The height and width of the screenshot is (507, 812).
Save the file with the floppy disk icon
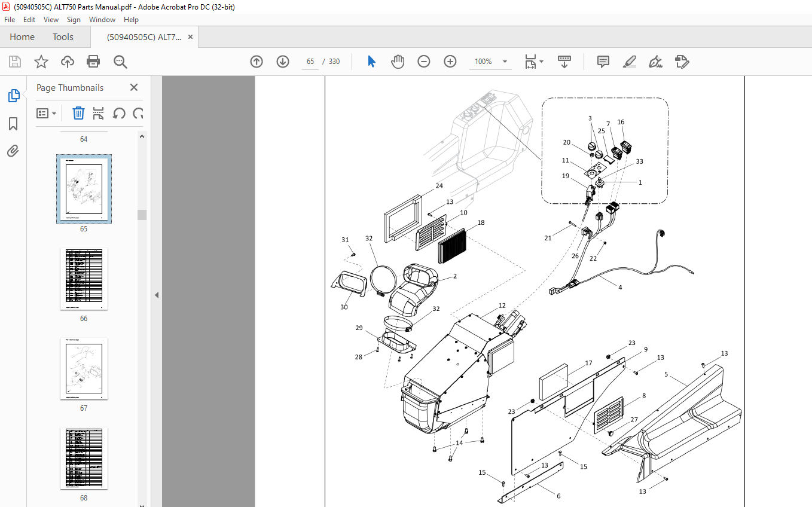click(15, 62)
